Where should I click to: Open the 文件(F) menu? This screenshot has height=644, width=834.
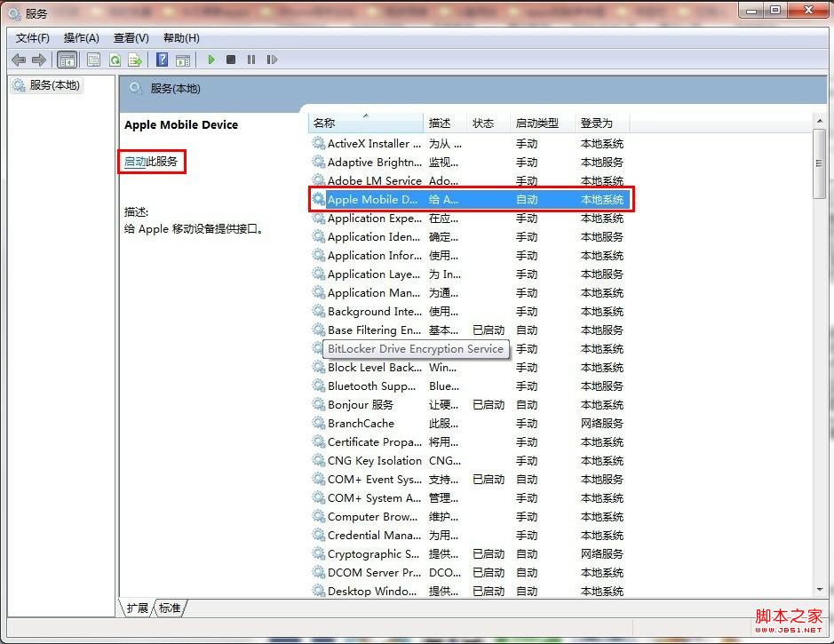33,38
